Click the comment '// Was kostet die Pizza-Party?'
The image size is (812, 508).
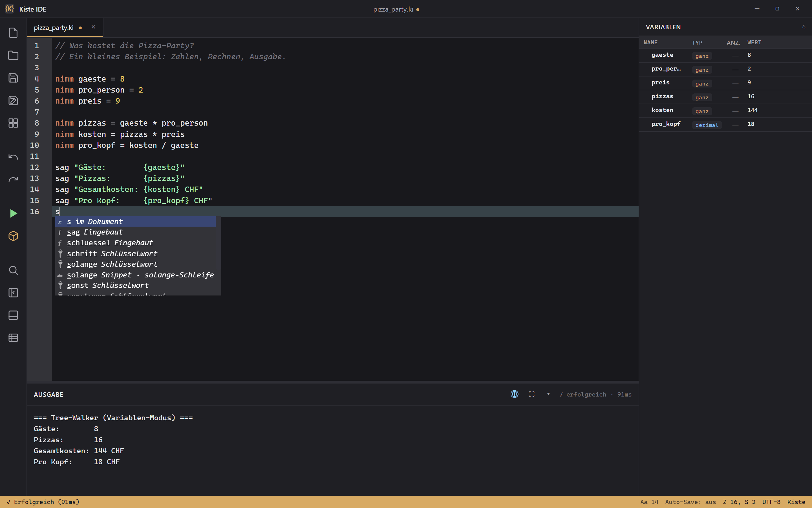[x=125, y=46]
